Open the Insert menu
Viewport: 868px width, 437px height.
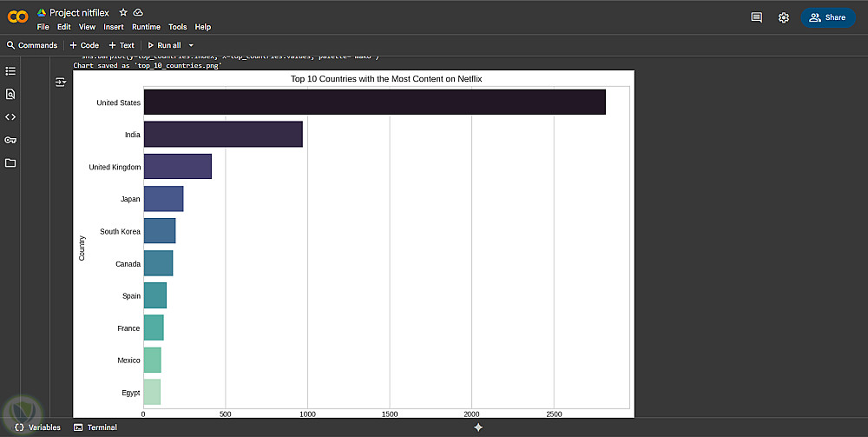pyautogui.click(x=114, y=27)
